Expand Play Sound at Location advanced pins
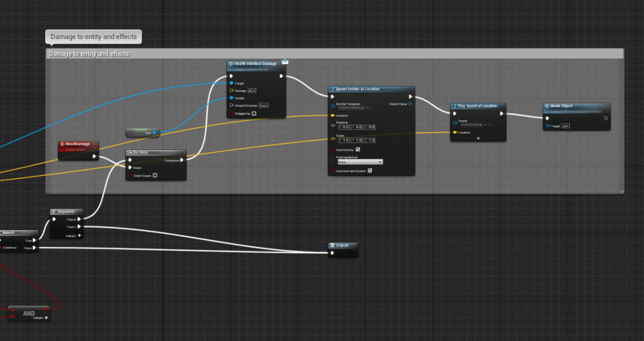Viewport: 644px width, 341px height. point(478,138)
